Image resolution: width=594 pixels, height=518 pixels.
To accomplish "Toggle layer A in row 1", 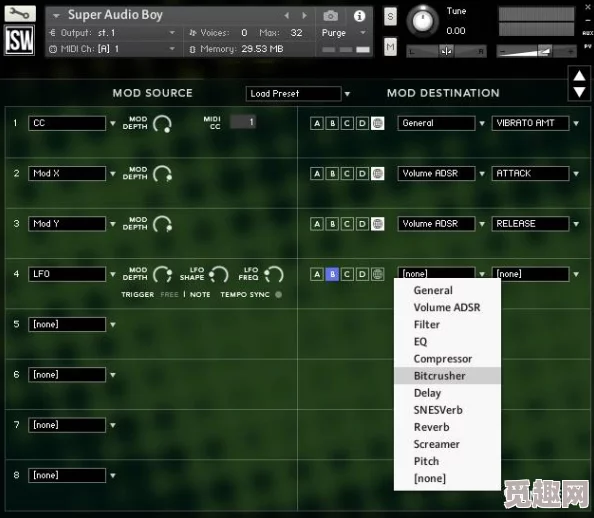I will 317,123.
